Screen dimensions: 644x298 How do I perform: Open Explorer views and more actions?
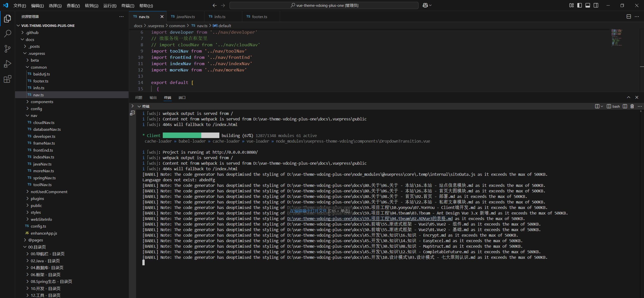tap(122, 17)
